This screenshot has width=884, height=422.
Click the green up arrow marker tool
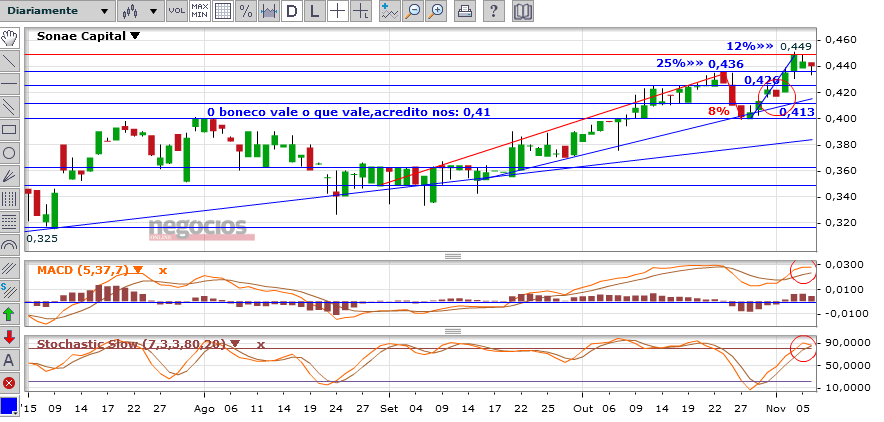pyautogui.click(x=10, y=314)
